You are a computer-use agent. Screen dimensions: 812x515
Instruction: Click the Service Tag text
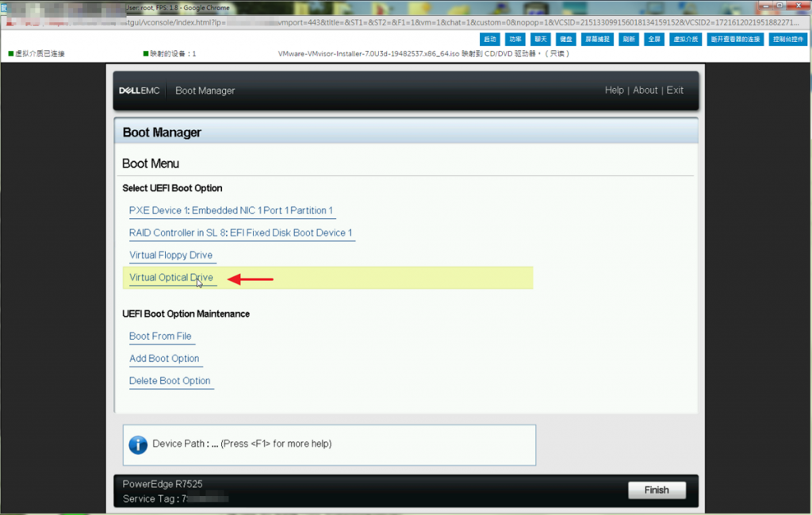coord(175,499)
